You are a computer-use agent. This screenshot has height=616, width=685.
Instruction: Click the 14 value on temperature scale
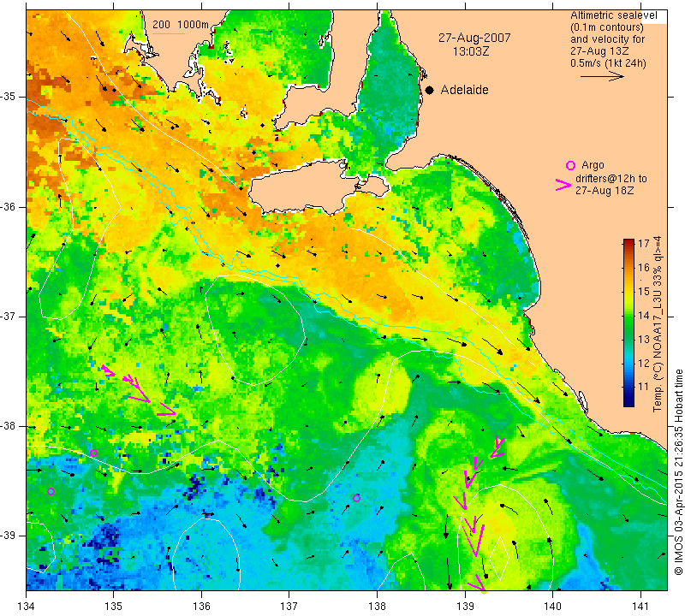point(644,315)
